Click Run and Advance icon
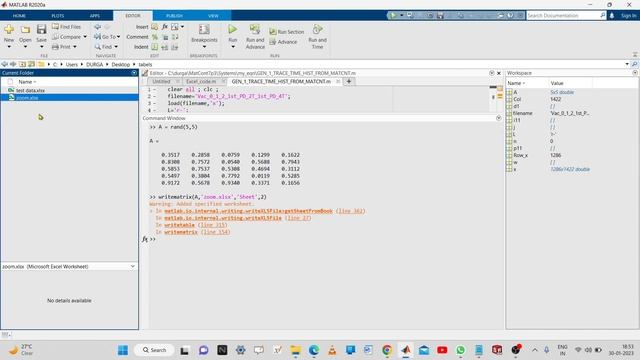Screen dimensions: 640x360 pos(255,29)
